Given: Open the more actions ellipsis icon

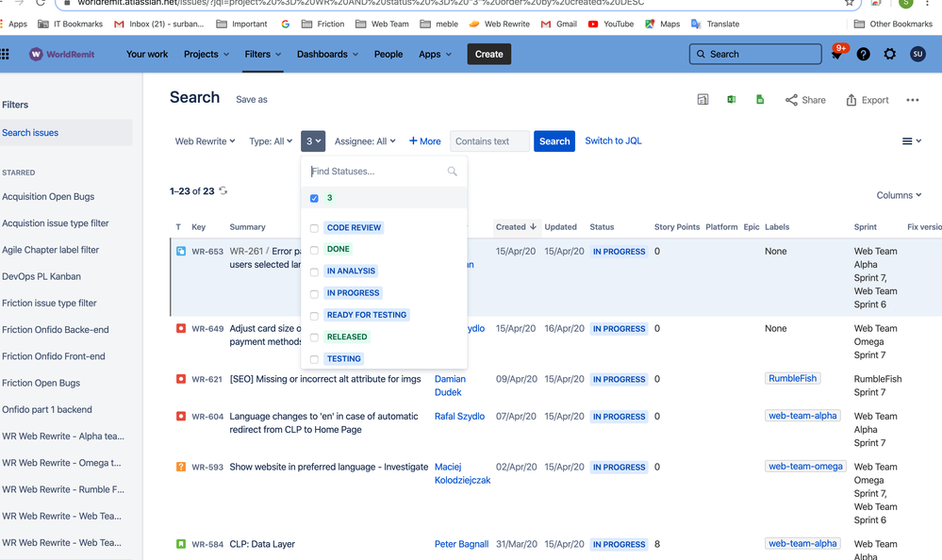Looking at the screenshot, I should 911,99.
